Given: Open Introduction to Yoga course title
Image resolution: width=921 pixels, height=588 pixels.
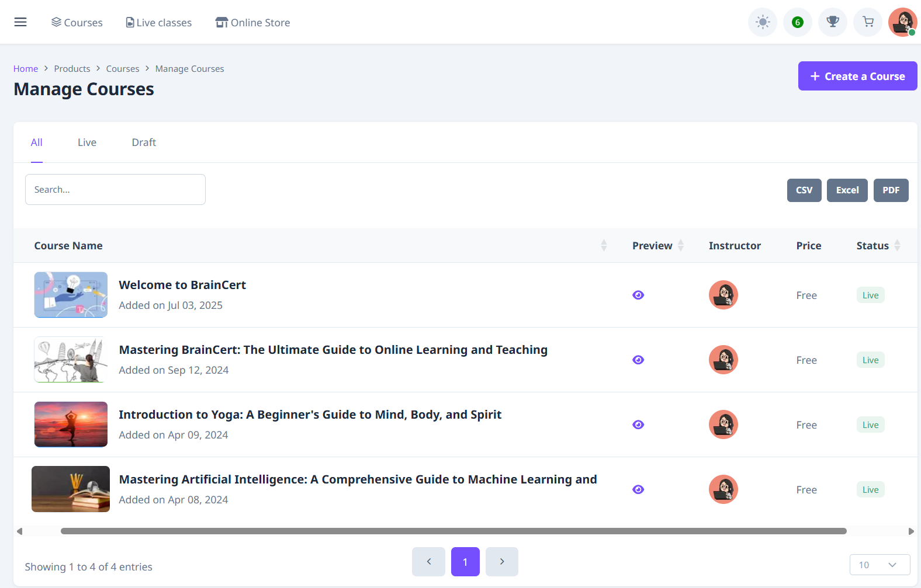Looking at the screenshot, I should click(310, 415).
